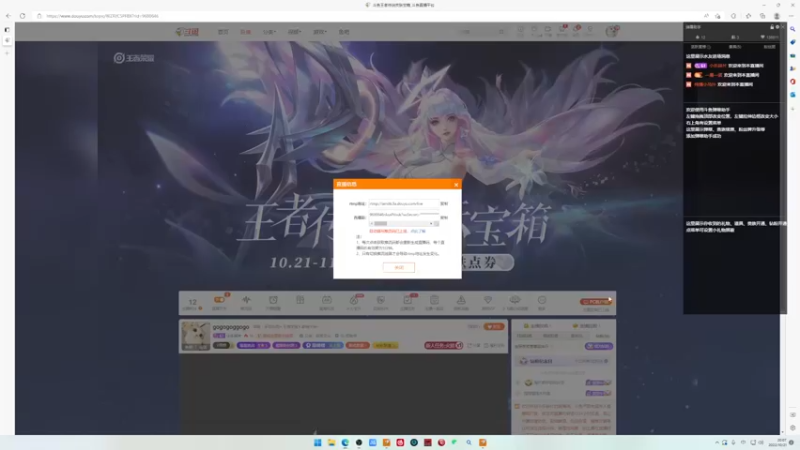Expand the third header nav dropdown
The image size is (800, 450).
coord(269,32)
